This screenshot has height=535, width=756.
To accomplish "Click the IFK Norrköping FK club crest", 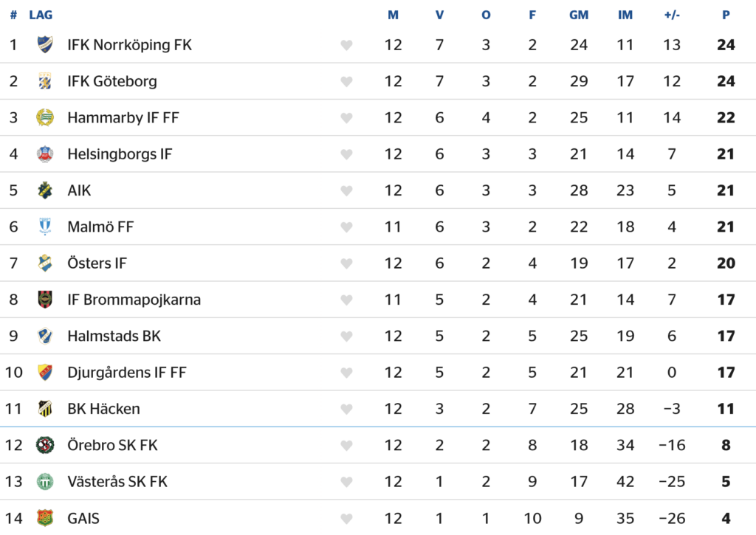I will [x=45, y=45].
